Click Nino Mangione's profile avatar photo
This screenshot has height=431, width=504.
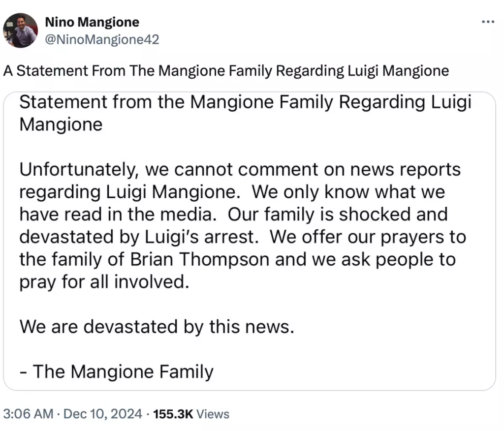tap(21, 31)
